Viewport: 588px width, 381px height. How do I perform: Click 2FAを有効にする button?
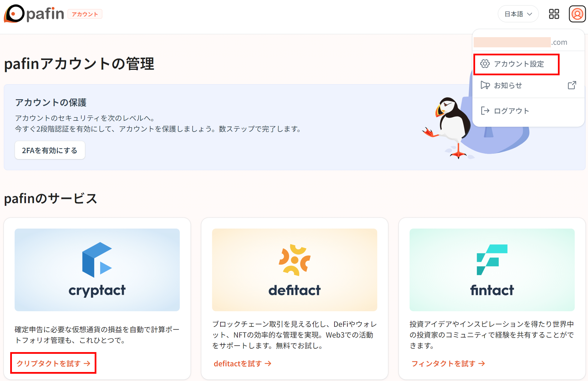click(50, 150)
